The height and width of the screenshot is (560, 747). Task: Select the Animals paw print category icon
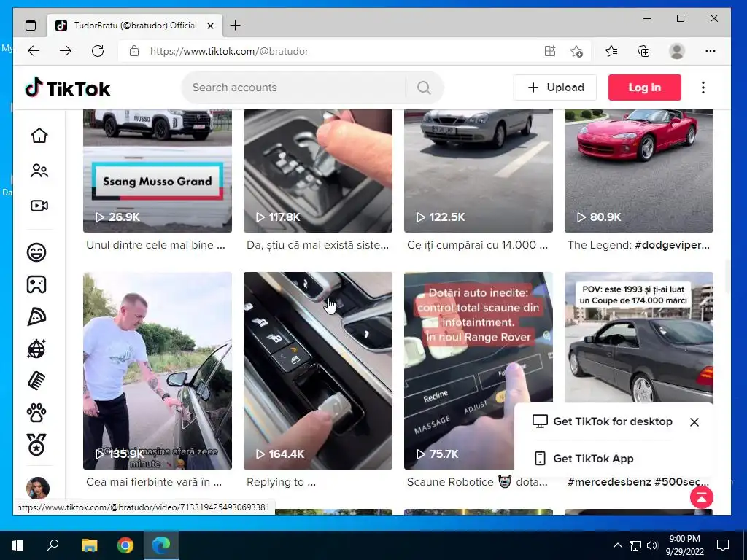36,413
